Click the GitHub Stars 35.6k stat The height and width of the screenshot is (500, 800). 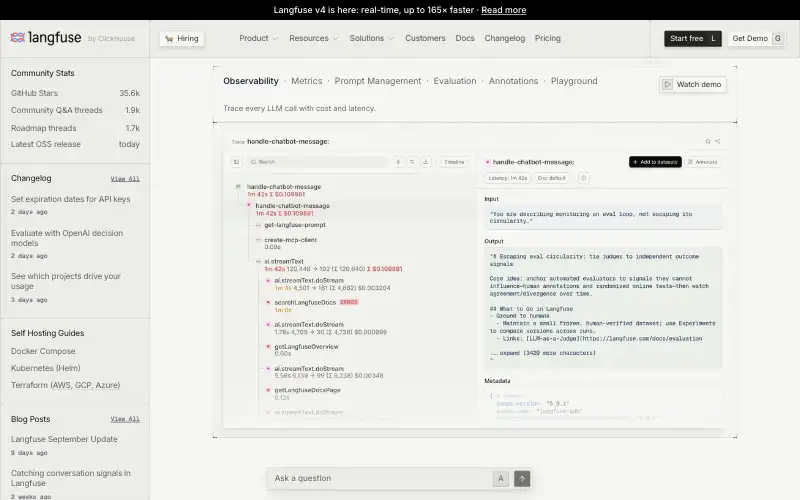coord(75,93)
